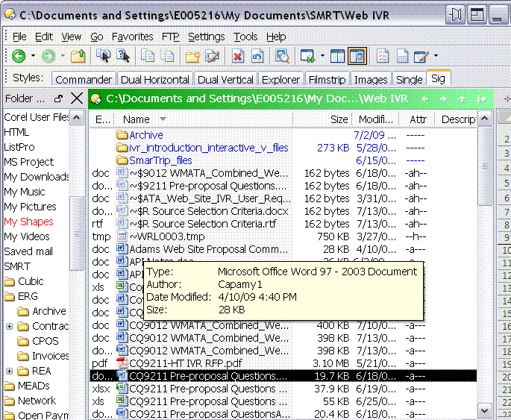The image size is (511, 420).
Task: Sort files by the Size column header
Action: (339, 119)
